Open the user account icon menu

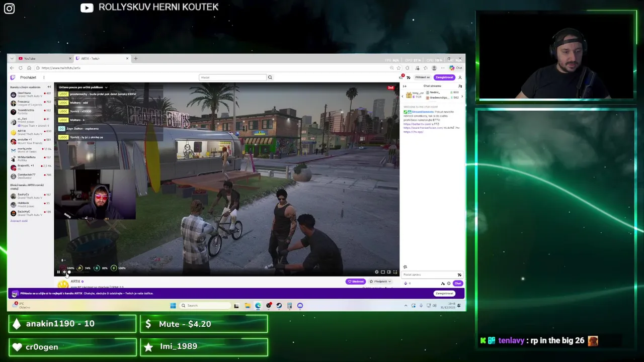pyautogui.click(x=460, y=77)
